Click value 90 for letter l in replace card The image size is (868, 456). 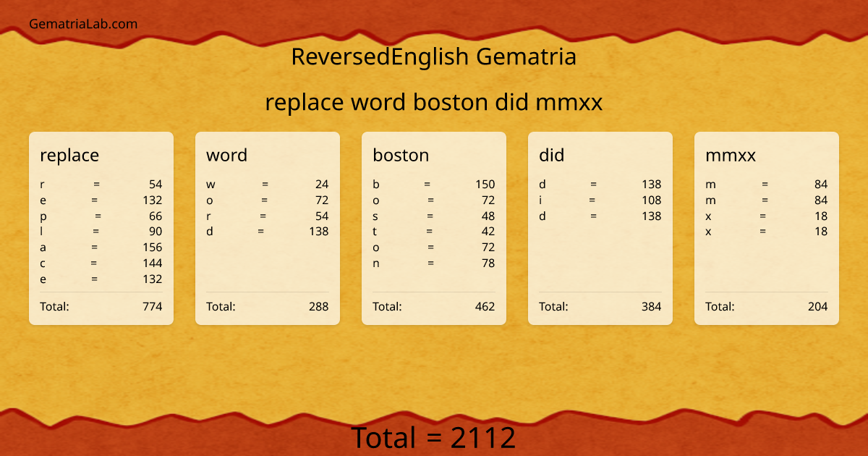tap(156, 232)
